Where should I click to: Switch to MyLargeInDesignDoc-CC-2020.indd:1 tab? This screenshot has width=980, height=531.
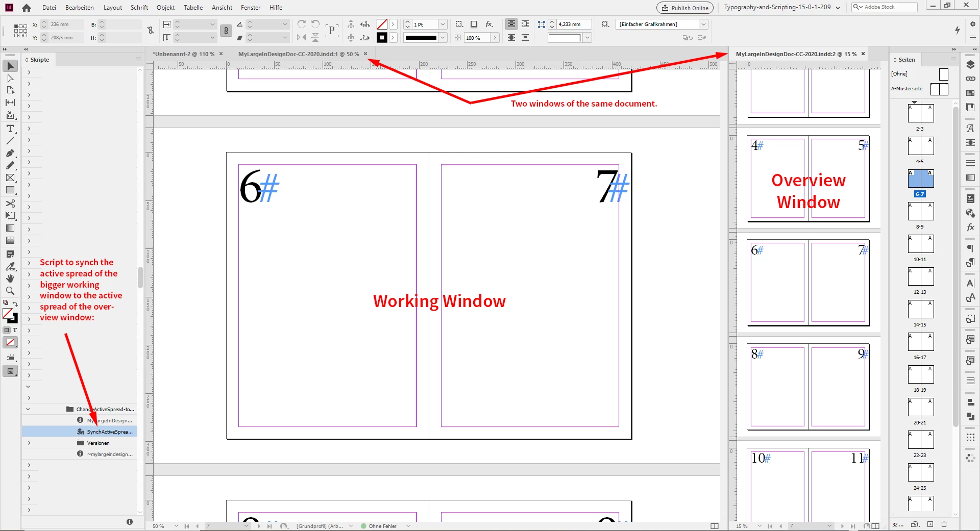299,54
